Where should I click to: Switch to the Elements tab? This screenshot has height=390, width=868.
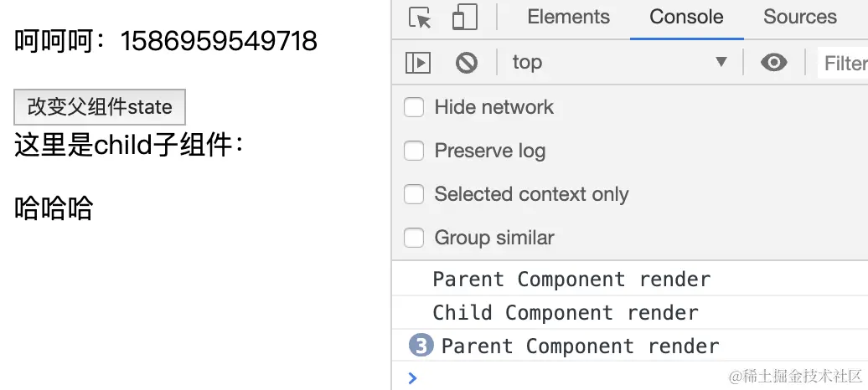pyautogui.click(x=569, y=17)
